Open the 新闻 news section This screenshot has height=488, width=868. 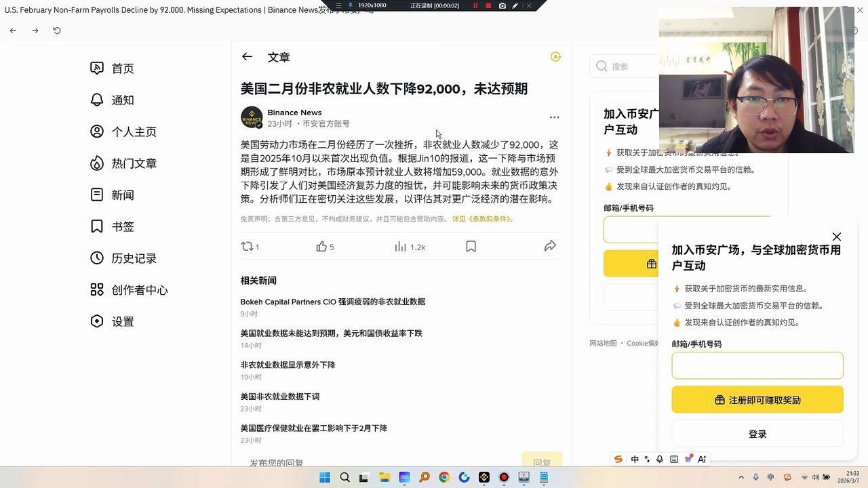[113, 195]
